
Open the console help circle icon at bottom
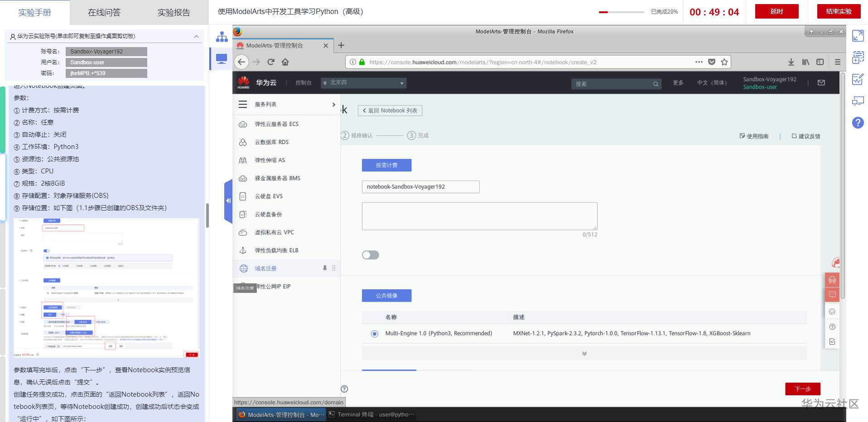(344, 389)
